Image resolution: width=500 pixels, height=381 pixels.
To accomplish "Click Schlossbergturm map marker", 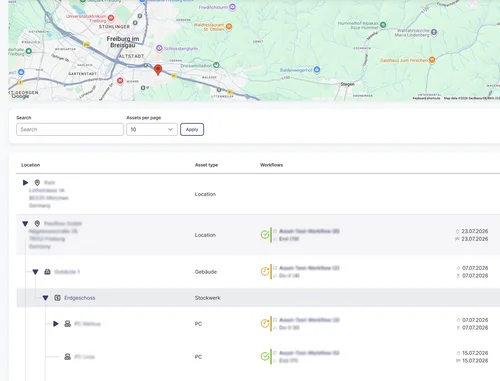I will pos(159,48).
